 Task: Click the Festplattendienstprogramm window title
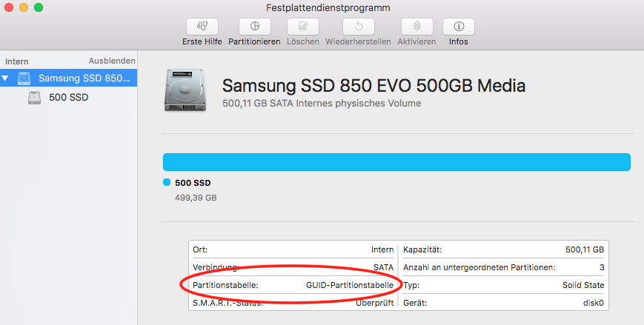click(x=328, y=8)
